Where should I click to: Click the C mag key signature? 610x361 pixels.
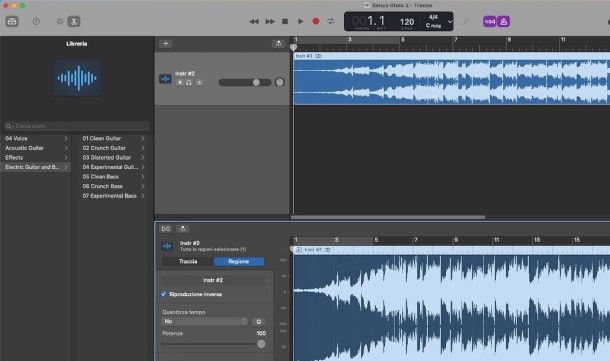point(433,26)
